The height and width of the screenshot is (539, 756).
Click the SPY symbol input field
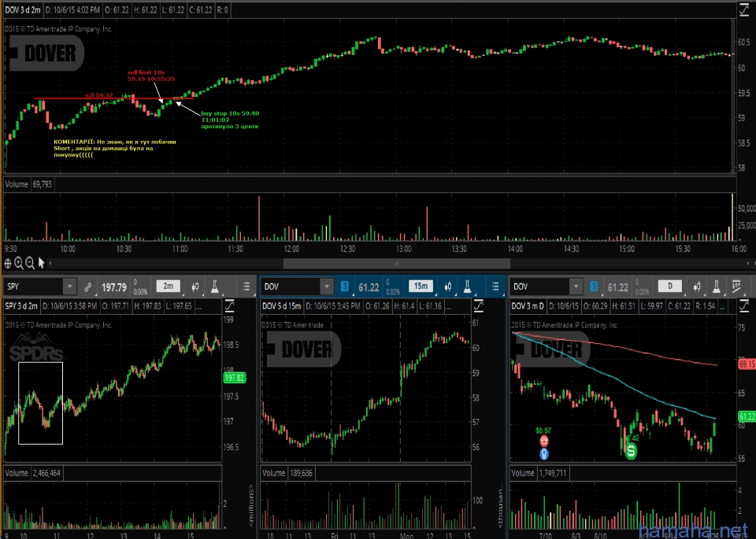point(34,287)
